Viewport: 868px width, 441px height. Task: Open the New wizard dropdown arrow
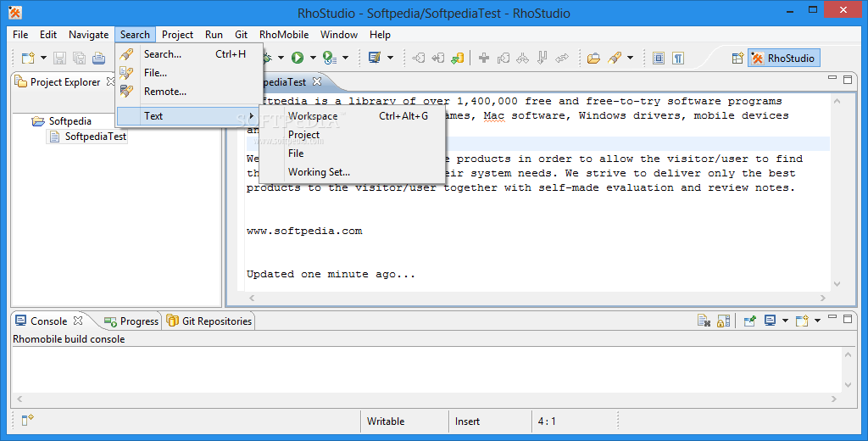coord(43,58)
